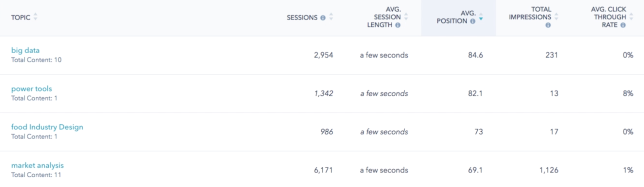This screenshot has width=644, height=187.
Task: Sort by Sessions using its sort arrows
Action: click(331, 16)
